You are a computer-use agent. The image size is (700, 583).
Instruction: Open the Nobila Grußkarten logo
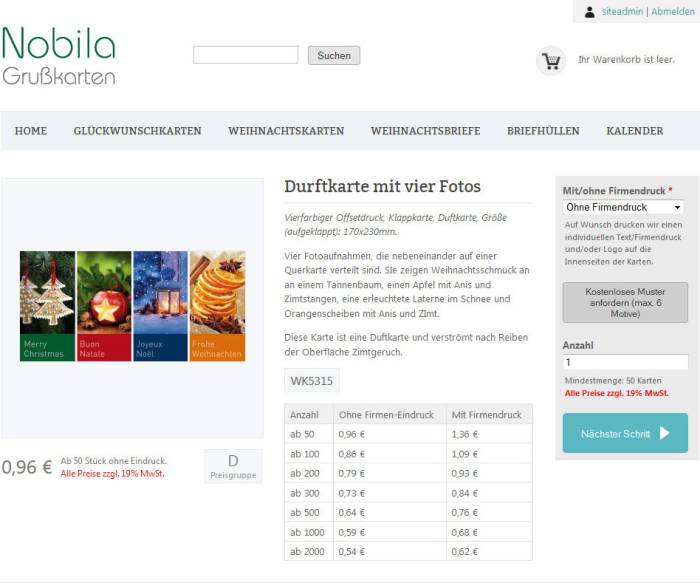[59, 56]
